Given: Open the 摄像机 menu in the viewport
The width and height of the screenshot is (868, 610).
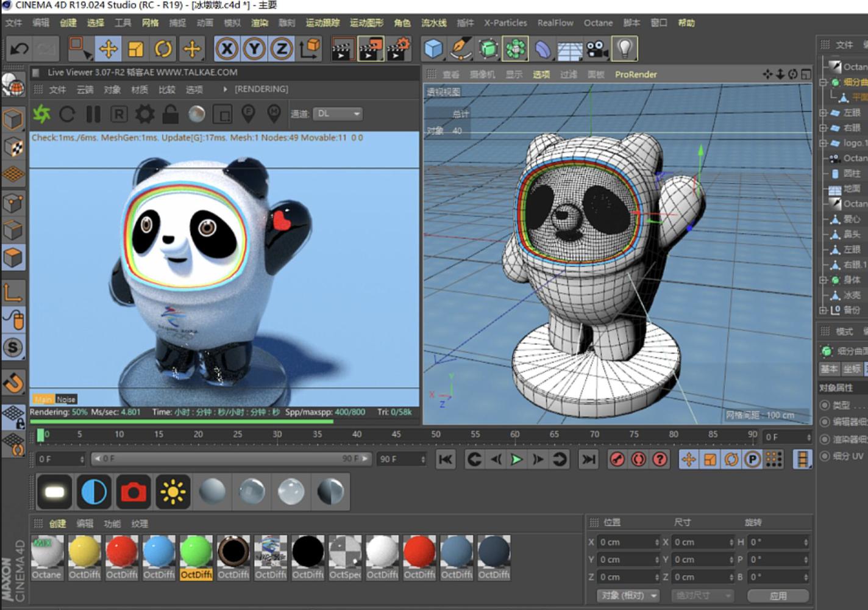Looking at the screenshot, I should coord(483,74).
